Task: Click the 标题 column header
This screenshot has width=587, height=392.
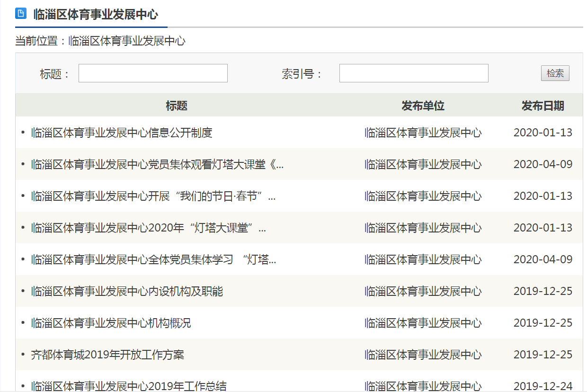Action: [177, 106]
